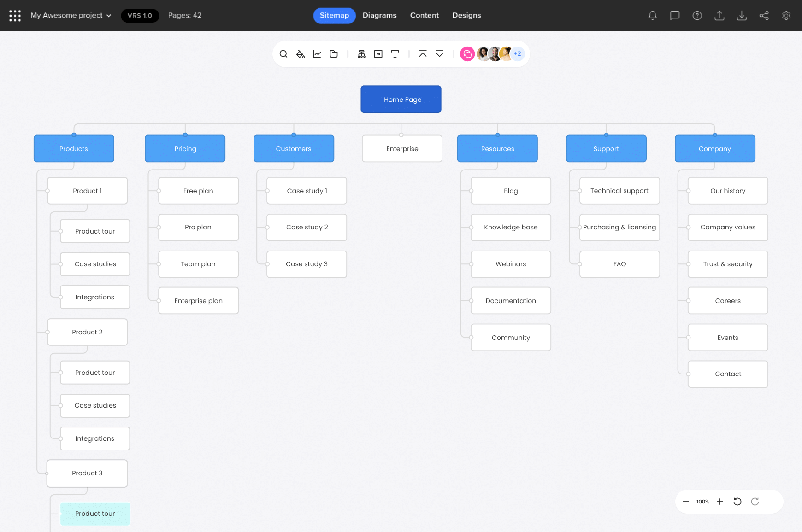Select the Home Page node

click(x=401, y=99)
